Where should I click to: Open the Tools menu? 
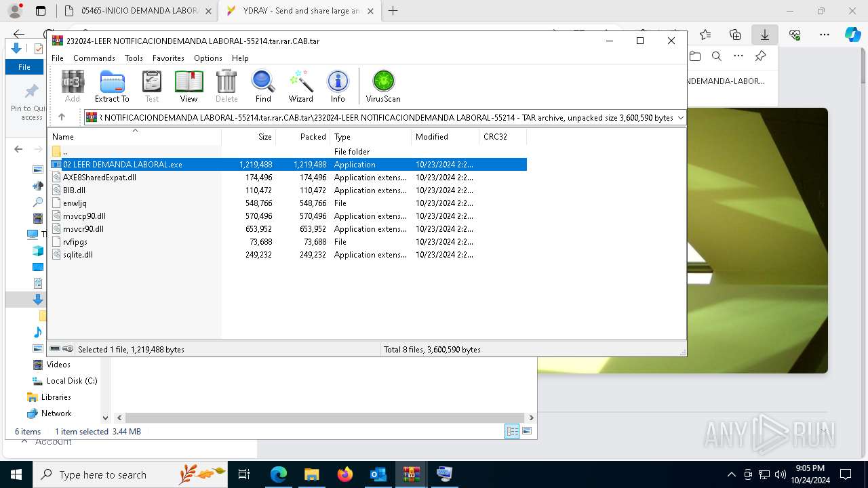coord(134,58)
